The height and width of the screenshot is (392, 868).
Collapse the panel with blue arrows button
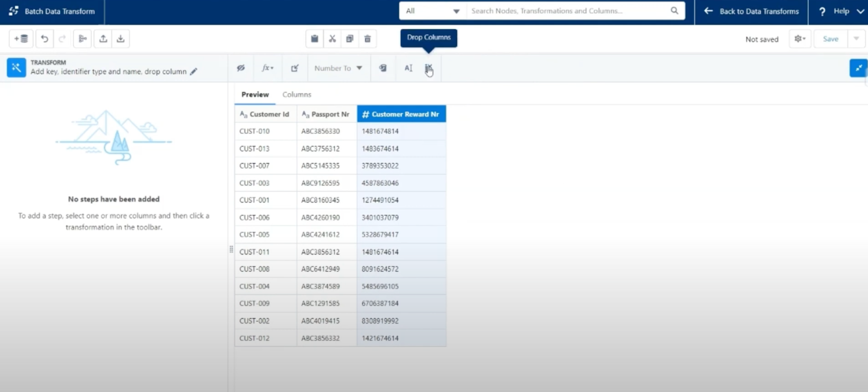click(858, 68)
